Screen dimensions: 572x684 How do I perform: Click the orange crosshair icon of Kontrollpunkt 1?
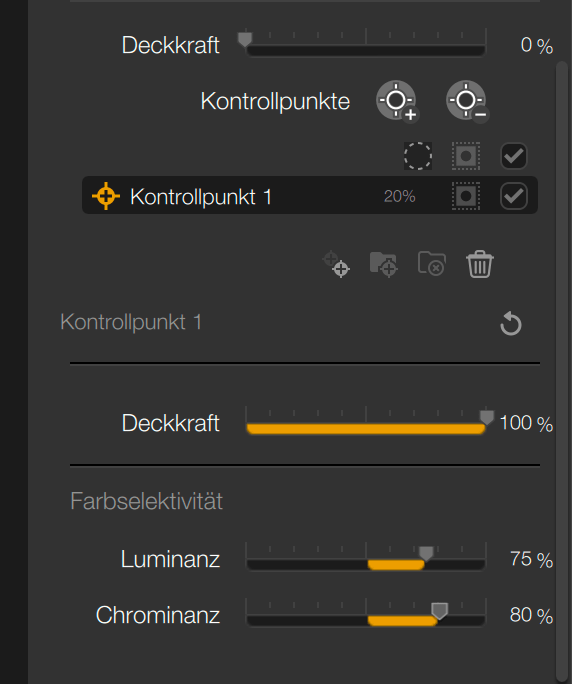coord(106,196)
